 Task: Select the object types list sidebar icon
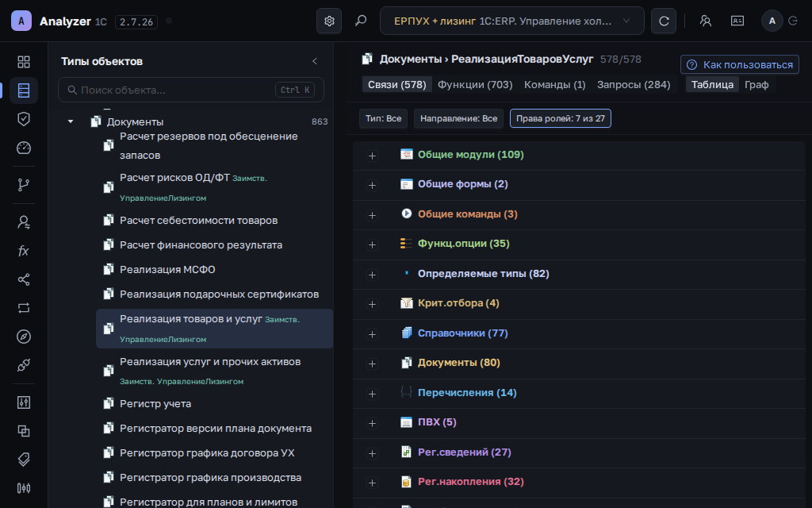(24, 90)
